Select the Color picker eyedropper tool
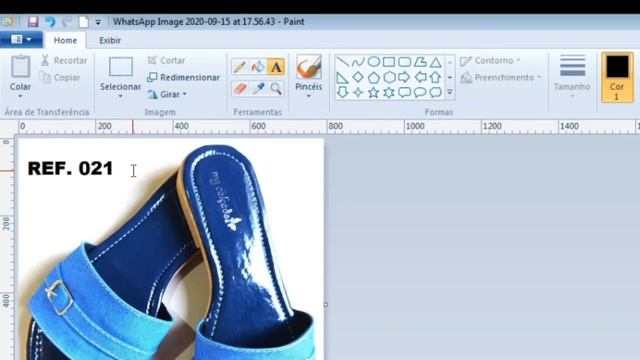 tap(258, 89)
